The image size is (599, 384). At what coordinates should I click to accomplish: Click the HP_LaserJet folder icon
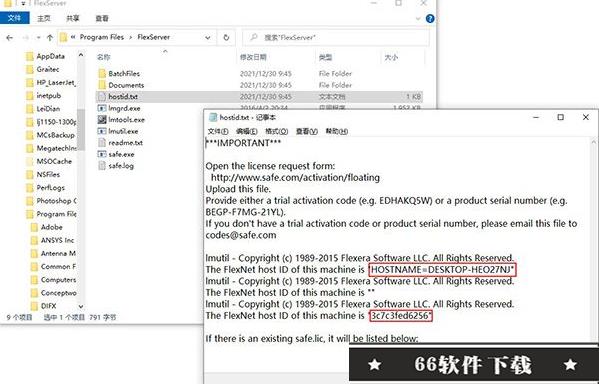point(30,83)
